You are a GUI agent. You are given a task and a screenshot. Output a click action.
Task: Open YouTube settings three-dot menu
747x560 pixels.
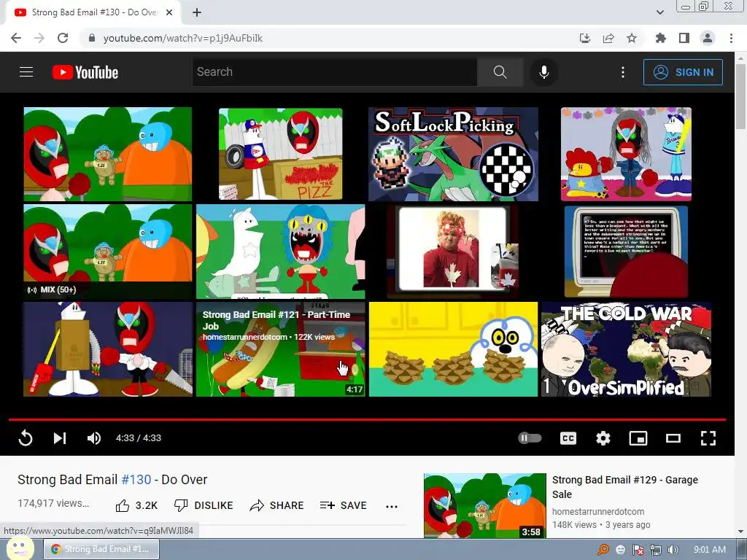(623, 72)
